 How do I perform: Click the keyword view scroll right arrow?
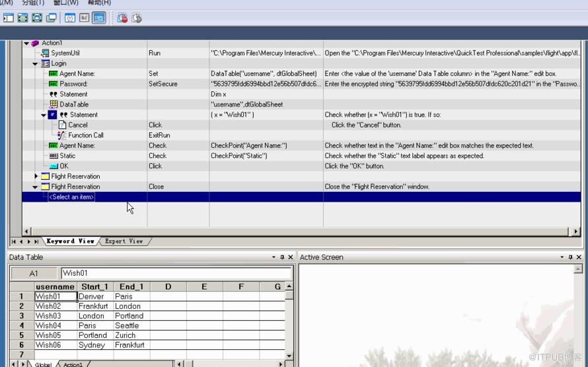coord(576,231)
